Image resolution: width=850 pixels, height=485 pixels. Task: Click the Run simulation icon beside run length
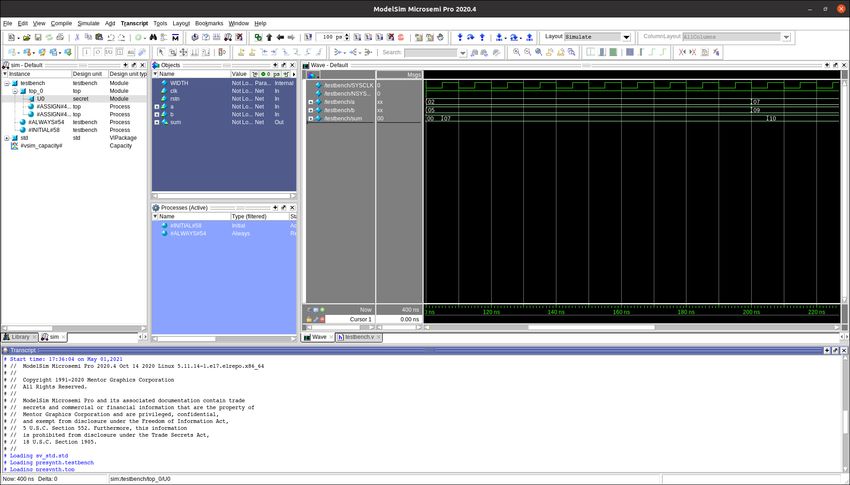[x=357, y=37]
